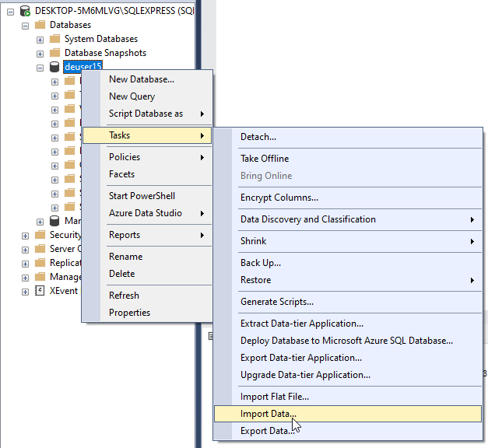
Task: Expand the Database Snapshots node
Action: [x=40, y=53]
